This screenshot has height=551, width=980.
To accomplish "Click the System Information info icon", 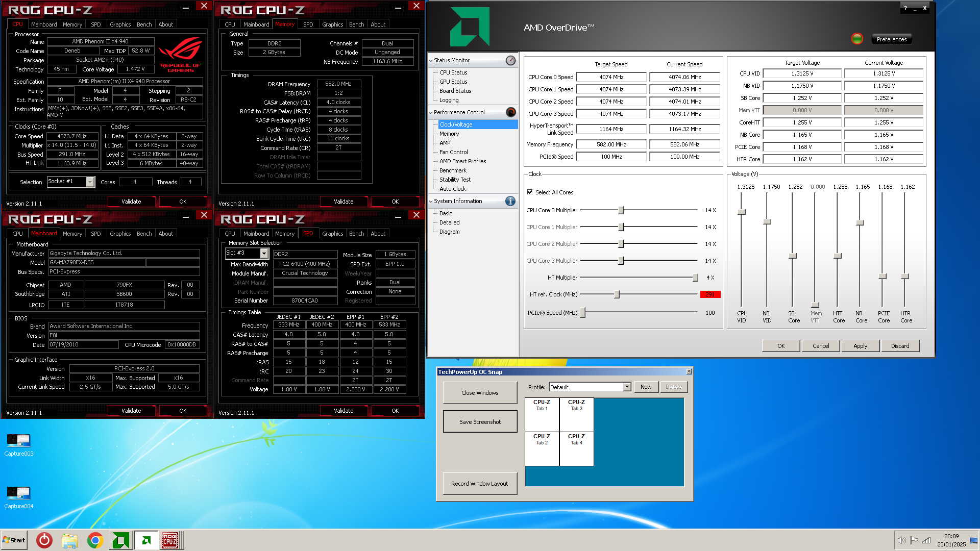I will point(510,201).
